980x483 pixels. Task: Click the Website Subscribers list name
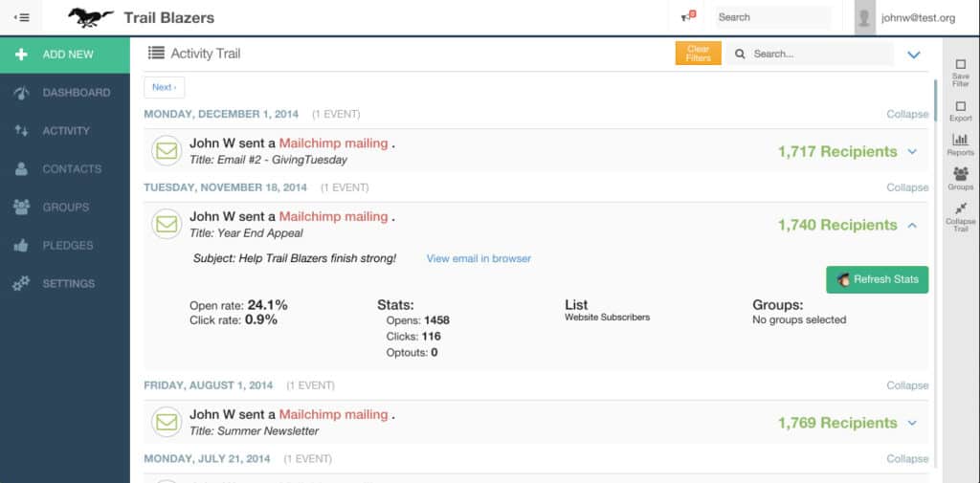(607, 318)
